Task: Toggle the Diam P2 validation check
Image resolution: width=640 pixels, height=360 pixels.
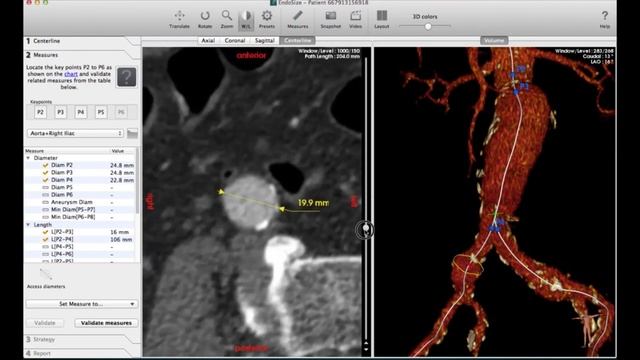Action: (x=45, y=165)
